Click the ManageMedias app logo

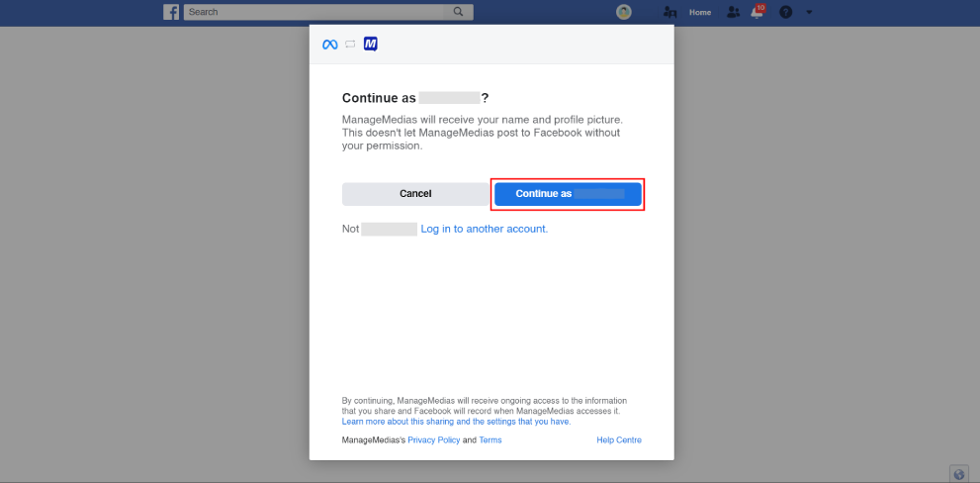[x=371, y=44]
